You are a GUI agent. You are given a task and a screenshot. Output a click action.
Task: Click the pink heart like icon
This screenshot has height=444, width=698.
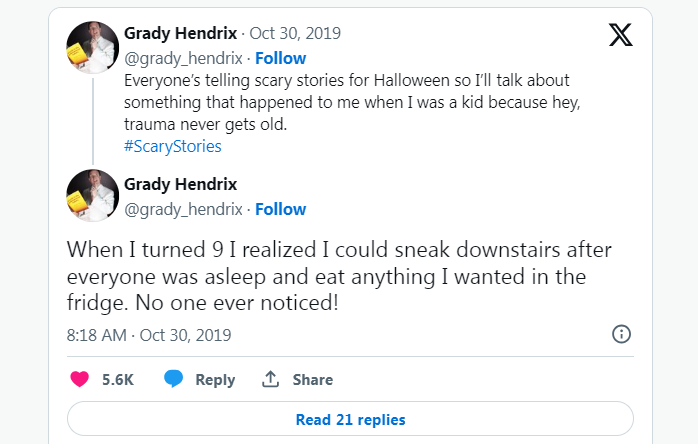pos(80,379)
